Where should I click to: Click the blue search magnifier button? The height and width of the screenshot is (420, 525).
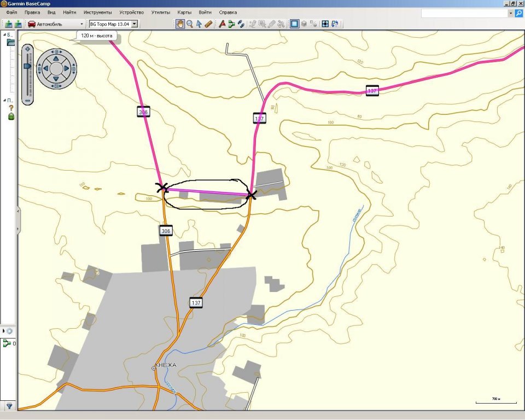tap(518, 13)
